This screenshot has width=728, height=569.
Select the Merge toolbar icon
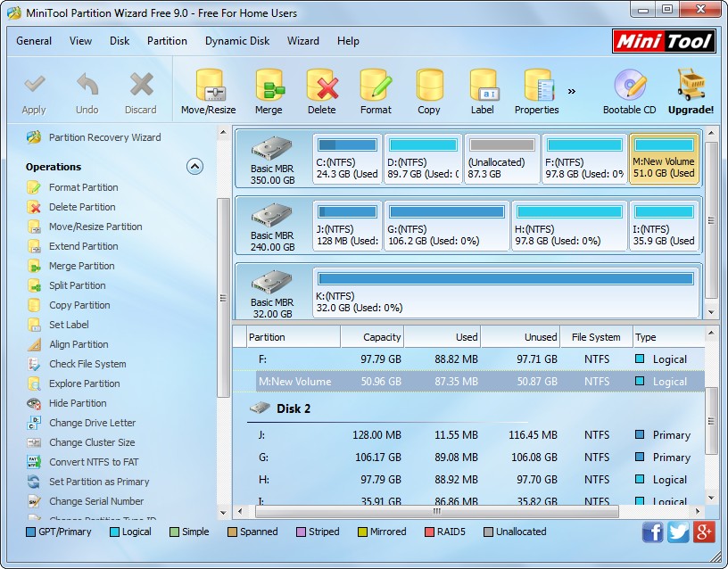269,85
